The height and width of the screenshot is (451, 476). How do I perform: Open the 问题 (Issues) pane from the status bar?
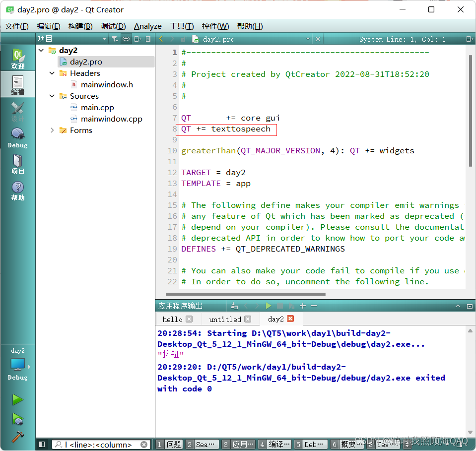click(173, 444)
